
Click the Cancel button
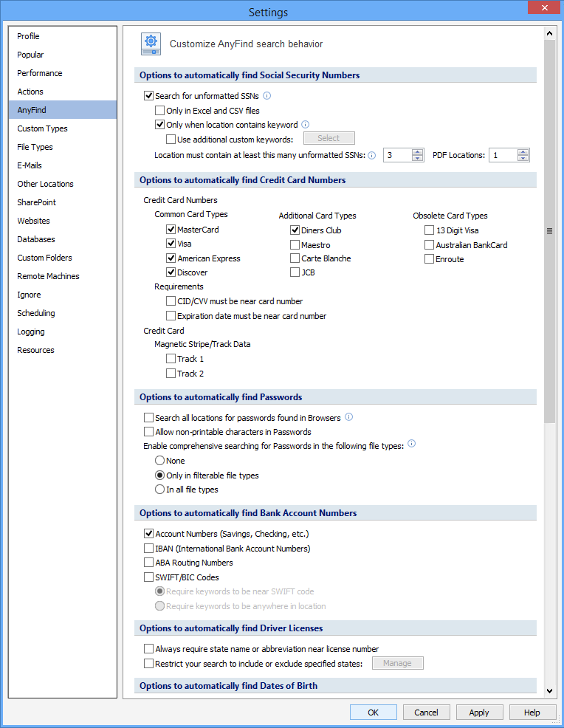(426, 712)
